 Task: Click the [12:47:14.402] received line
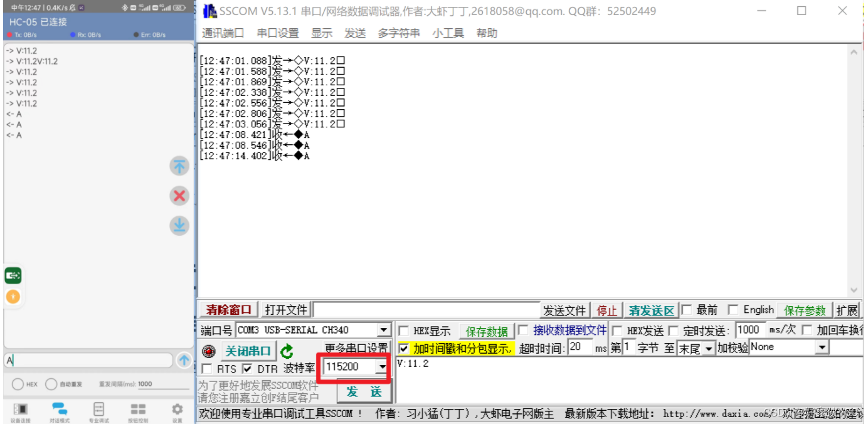[x=255, y=156]
